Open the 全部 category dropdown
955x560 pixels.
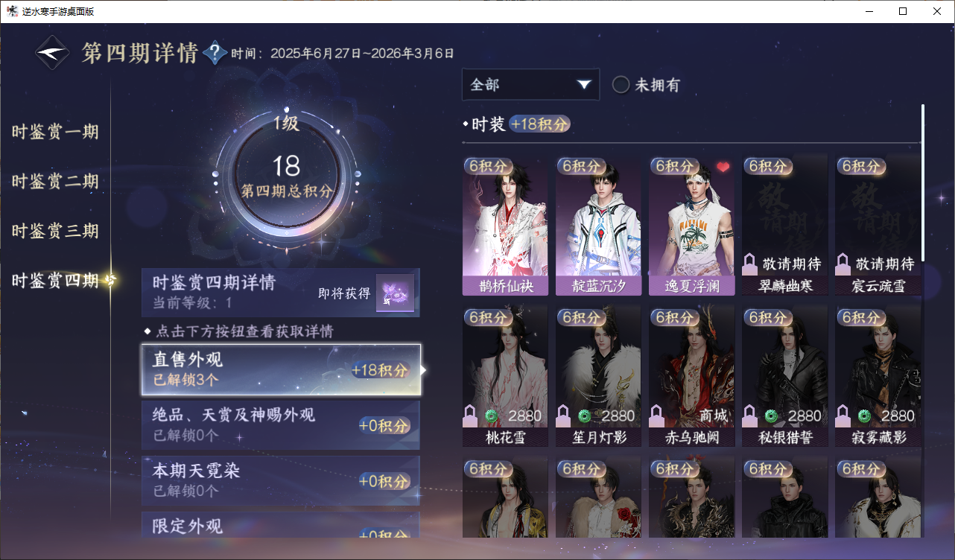(530, 84)
